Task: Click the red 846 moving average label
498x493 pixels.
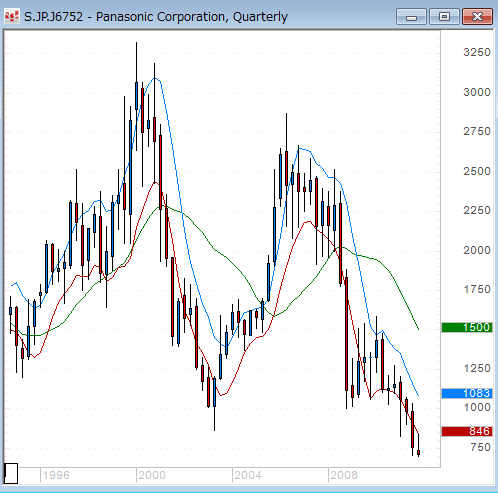Action: coord(467,431)
